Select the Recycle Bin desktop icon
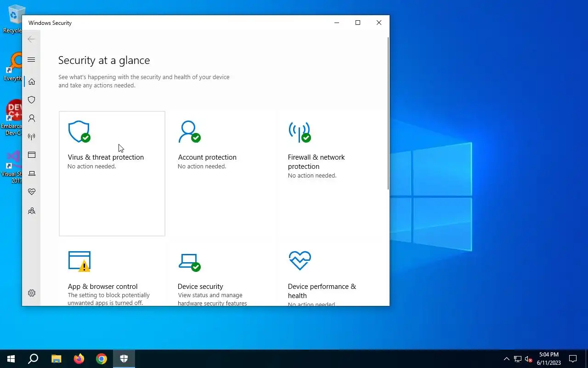 pyautogui.click(x=14, y=19)
